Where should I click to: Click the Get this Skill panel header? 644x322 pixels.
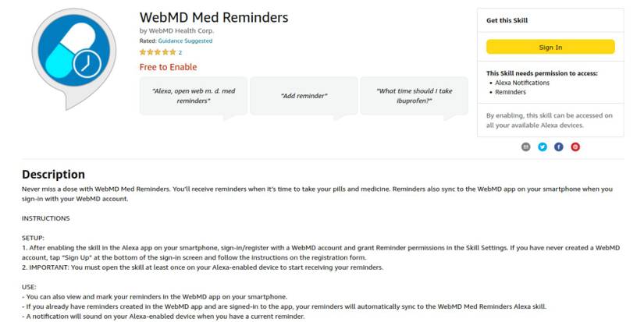[x=507, y=20]
